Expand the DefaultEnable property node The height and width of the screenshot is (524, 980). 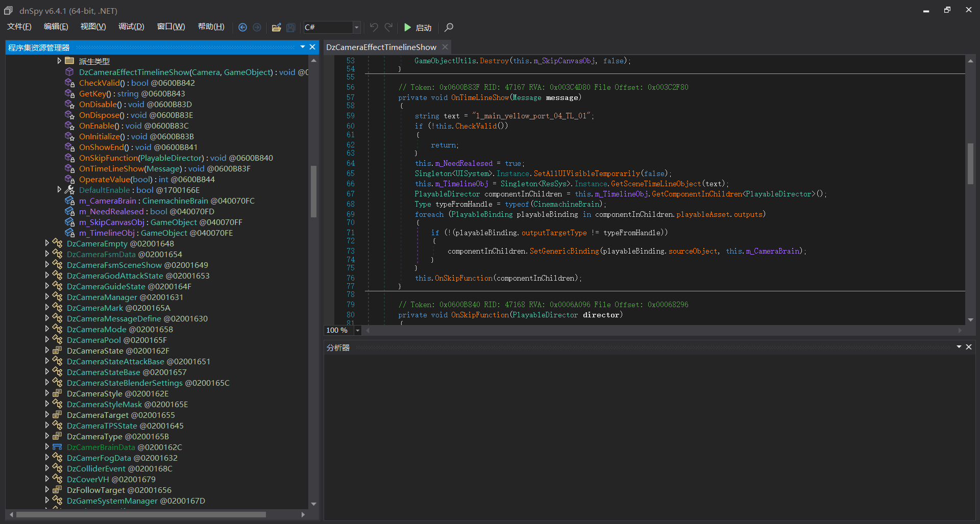coord(59,190)
